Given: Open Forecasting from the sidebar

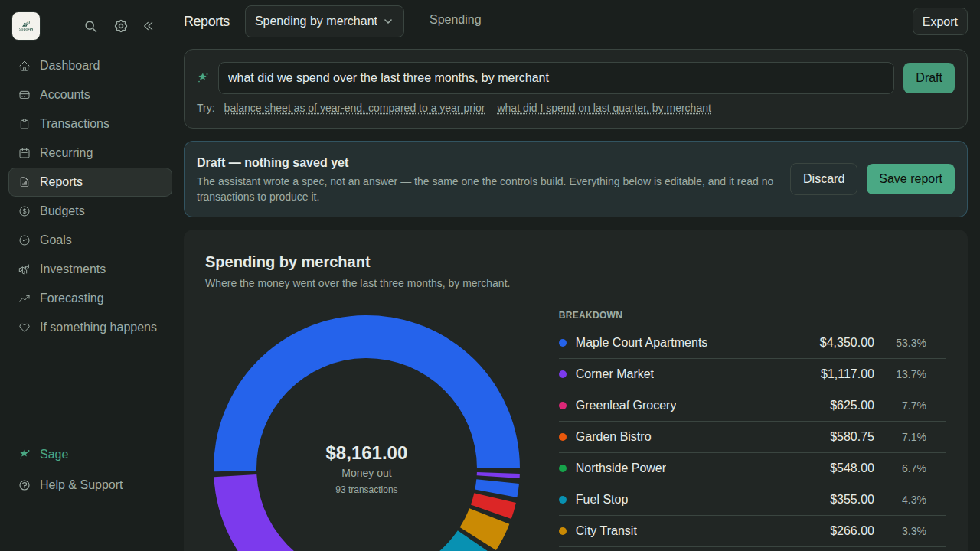Looking at the screenshot, I should 90,298.
